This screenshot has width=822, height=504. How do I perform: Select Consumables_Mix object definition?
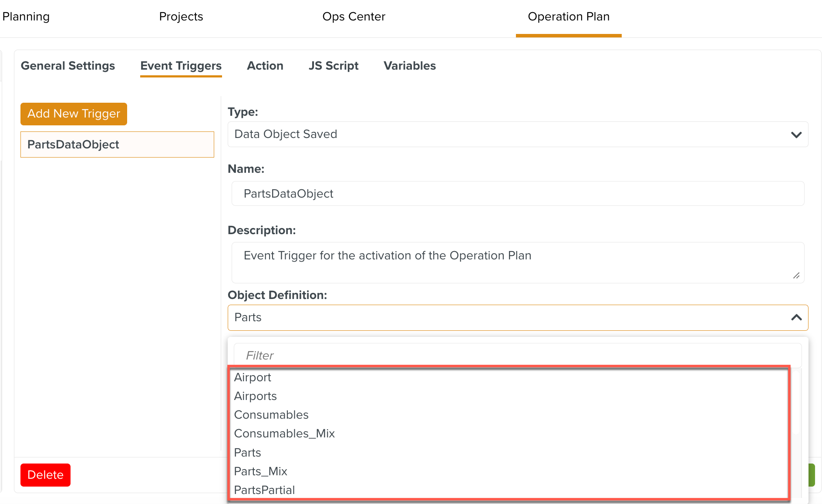284,433
